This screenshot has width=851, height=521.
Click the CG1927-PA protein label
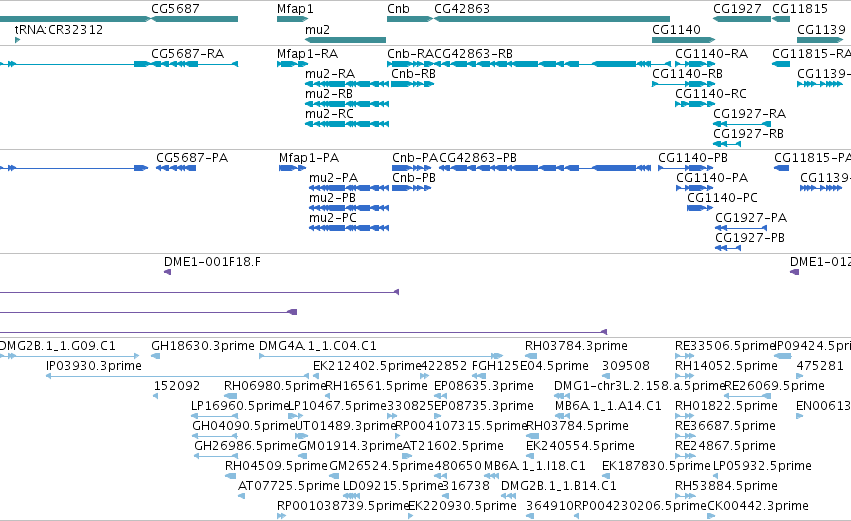pos(751,218)
